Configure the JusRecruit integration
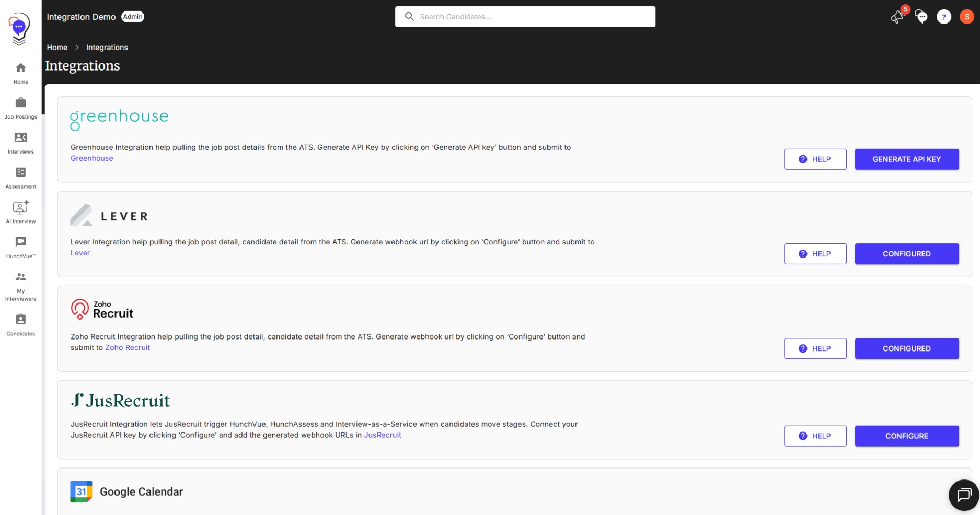Screen dimensions: 980x515 907,436
